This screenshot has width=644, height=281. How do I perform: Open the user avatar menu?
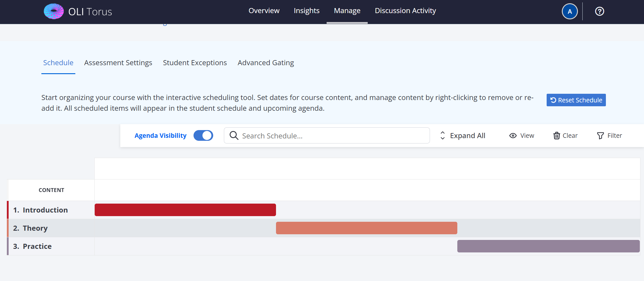click(x=570, y=12)
